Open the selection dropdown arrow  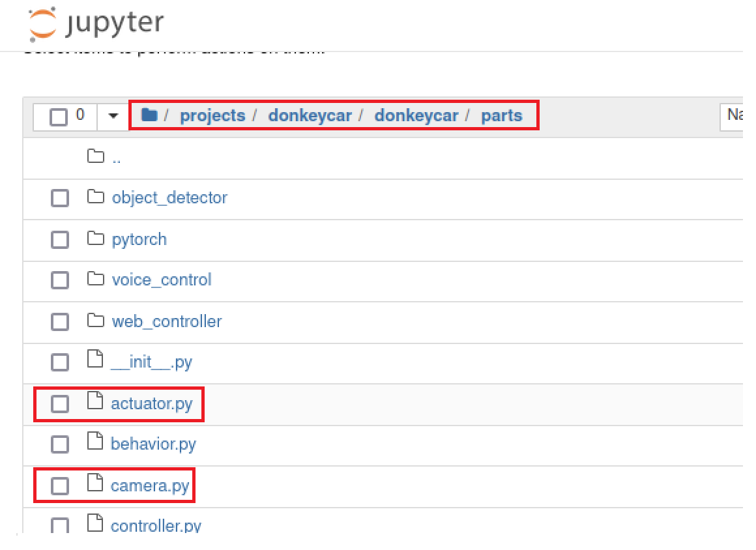click(113, 116)
